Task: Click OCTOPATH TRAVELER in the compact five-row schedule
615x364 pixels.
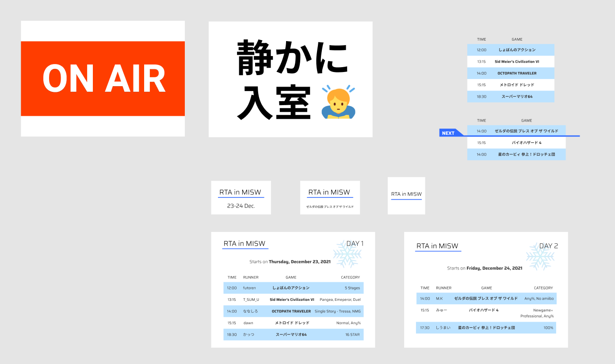Action: tap(517, 73)
